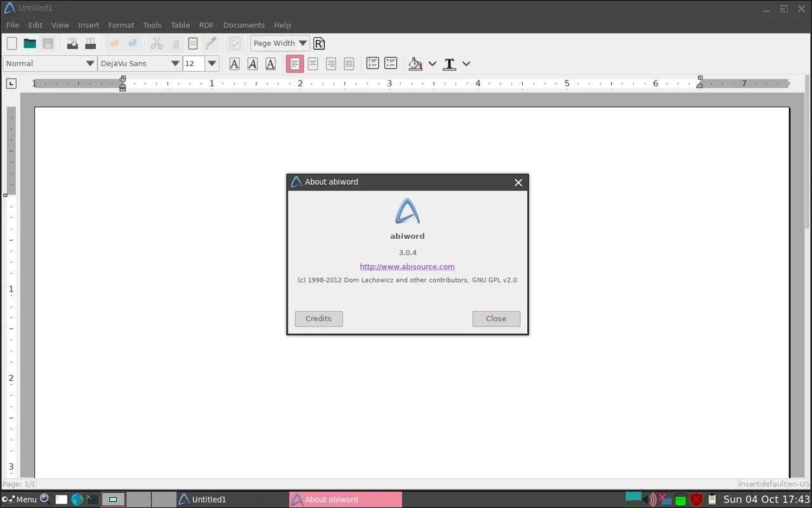Click the Undo arrow icon
The height and width of the screenshot is (508, 812).
114,43
